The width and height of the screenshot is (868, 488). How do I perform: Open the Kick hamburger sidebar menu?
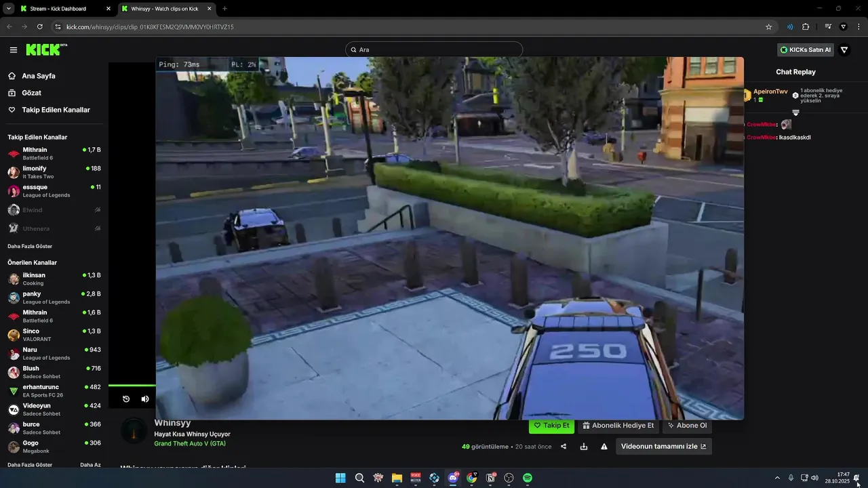coord(14,49)
